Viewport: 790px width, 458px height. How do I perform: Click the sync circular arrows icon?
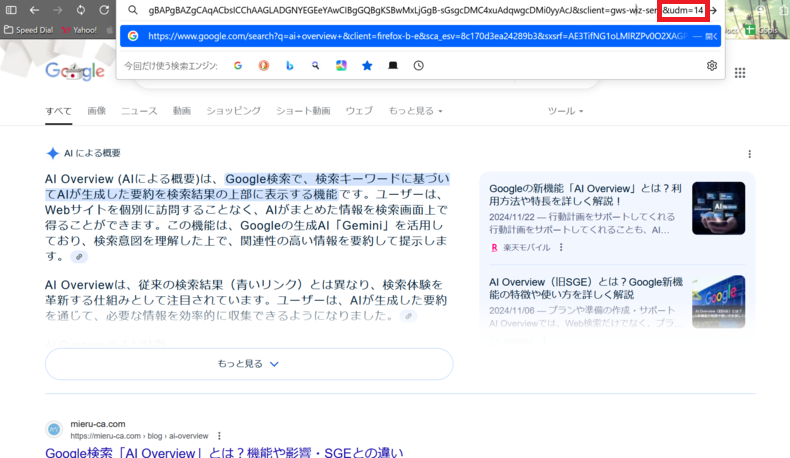[x=81, y=10]
